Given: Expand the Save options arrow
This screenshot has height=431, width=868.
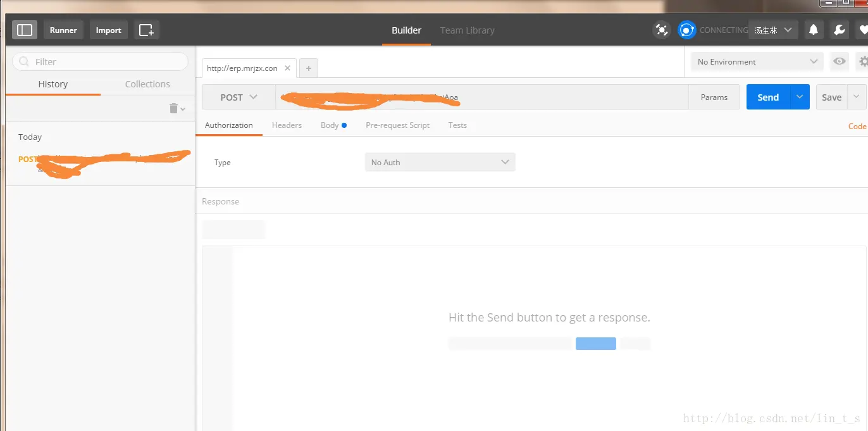Looking at the screenshot, I should pyautogui.click(x=857, y=97).
